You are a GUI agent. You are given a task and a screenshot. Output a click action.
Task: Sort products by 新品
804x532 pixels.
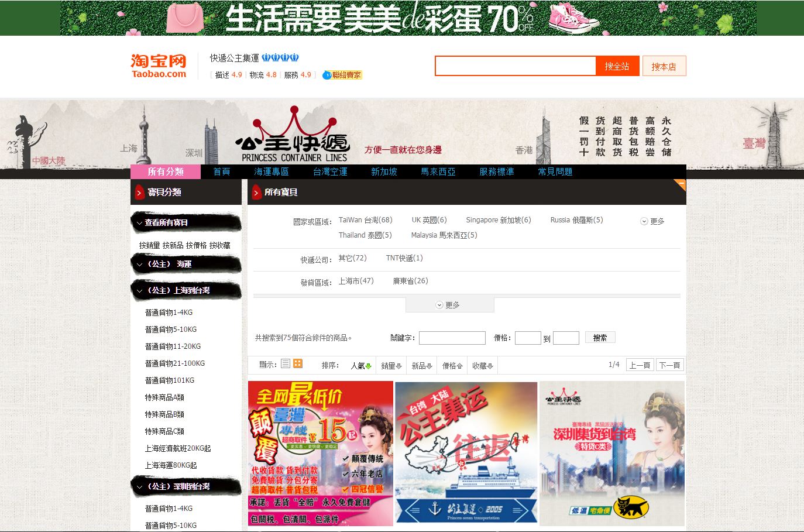pos(422,366)
